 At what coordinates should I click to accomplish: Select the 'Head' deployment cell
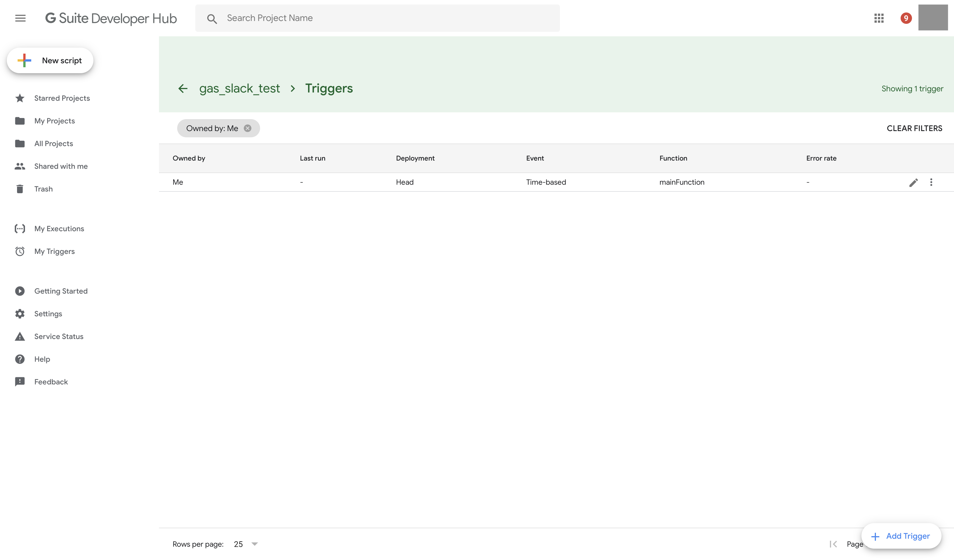tap(405, 182)
